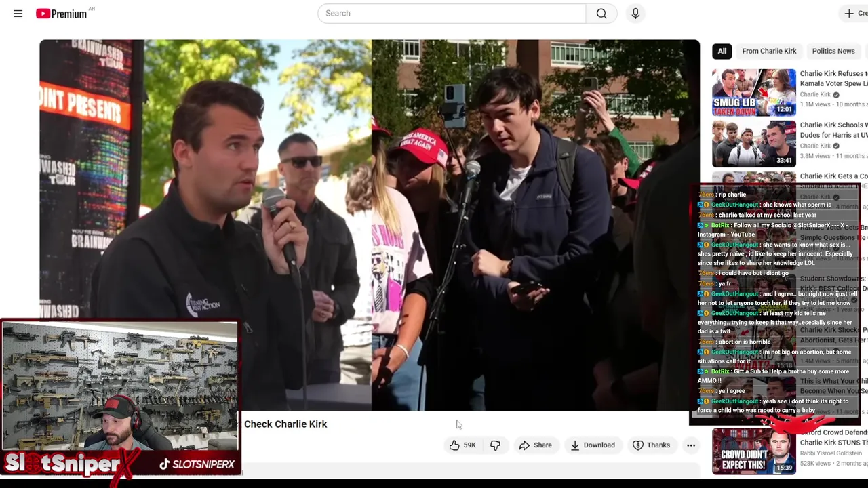This screenshot has width=868, height=488.
Task: Activate voice search microphone
Action: pyautogui.click(x=635, y=13)
